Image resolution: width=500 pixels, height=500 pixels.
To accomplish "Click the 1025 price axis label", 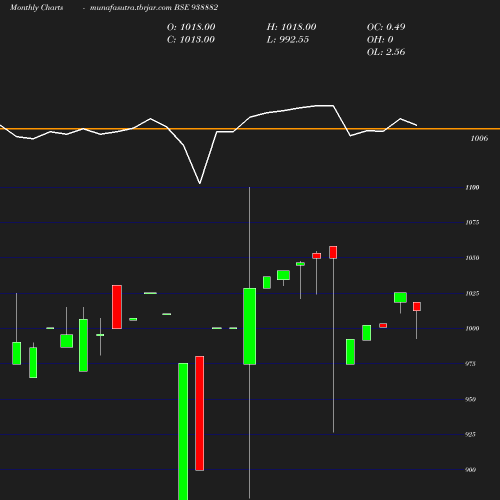I will coord(472,293).
